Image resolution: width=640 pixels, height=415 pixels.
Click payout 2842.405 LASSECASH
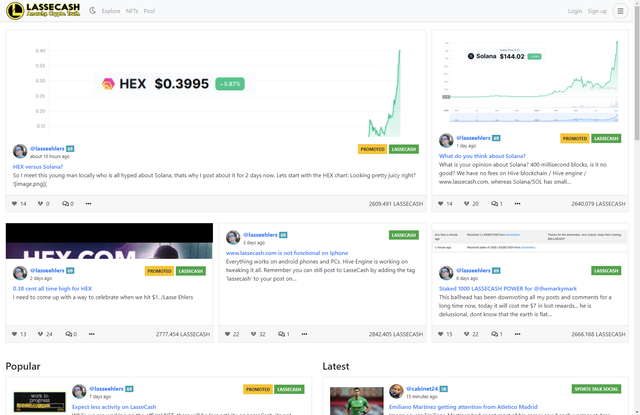pos(396,334)
